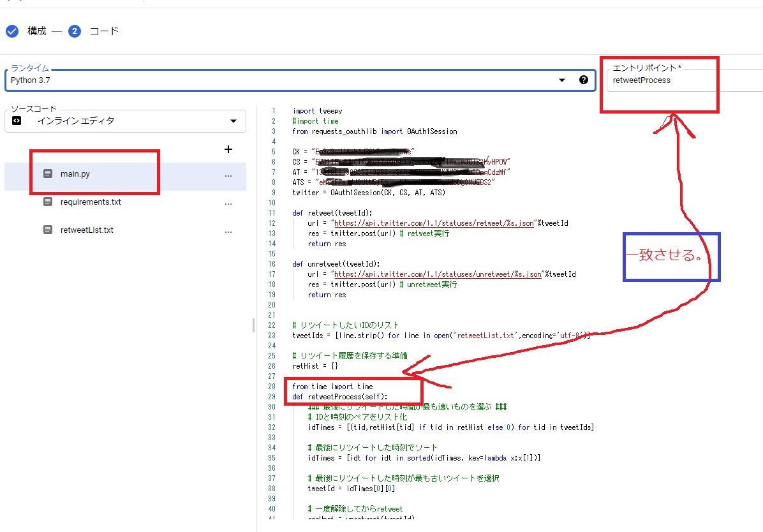The image size is (763, 532).
Task: Click the Python 3.7 runtime field text
Action: coord(30,80)
